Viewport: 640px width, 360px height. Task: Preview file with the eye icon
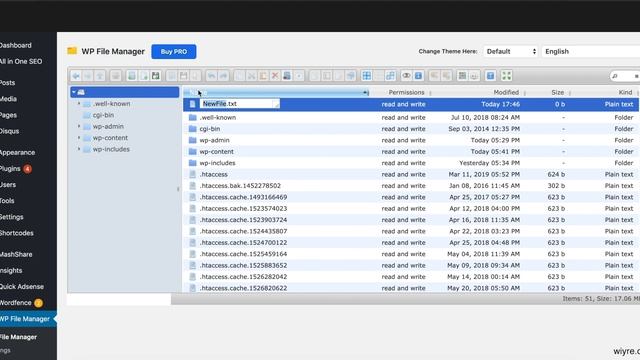click(x=406, y=76)
